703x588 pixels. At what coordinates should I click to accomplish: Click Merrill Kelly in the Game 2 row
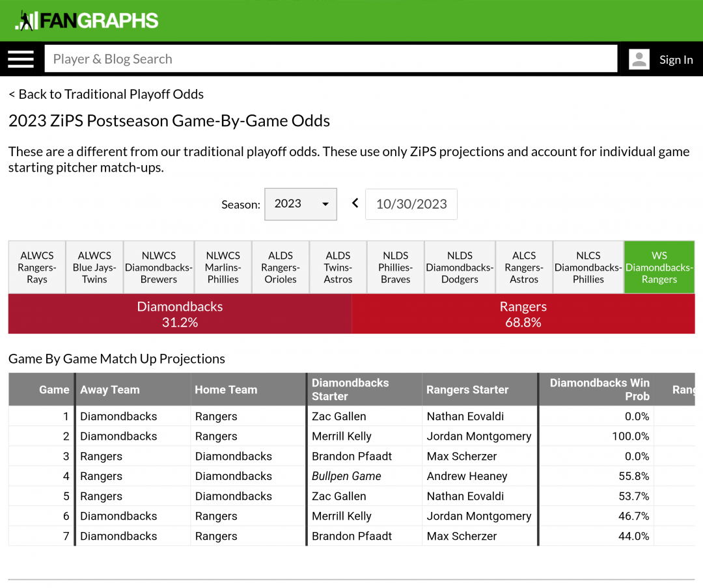[342, 436]
